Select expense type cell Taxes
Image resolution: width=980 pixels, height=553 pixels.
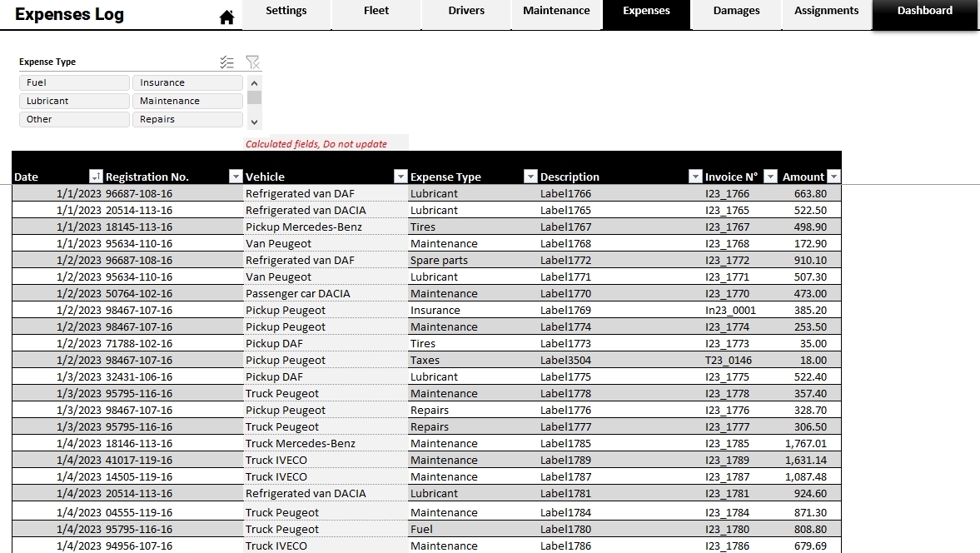tap(473, 360)
